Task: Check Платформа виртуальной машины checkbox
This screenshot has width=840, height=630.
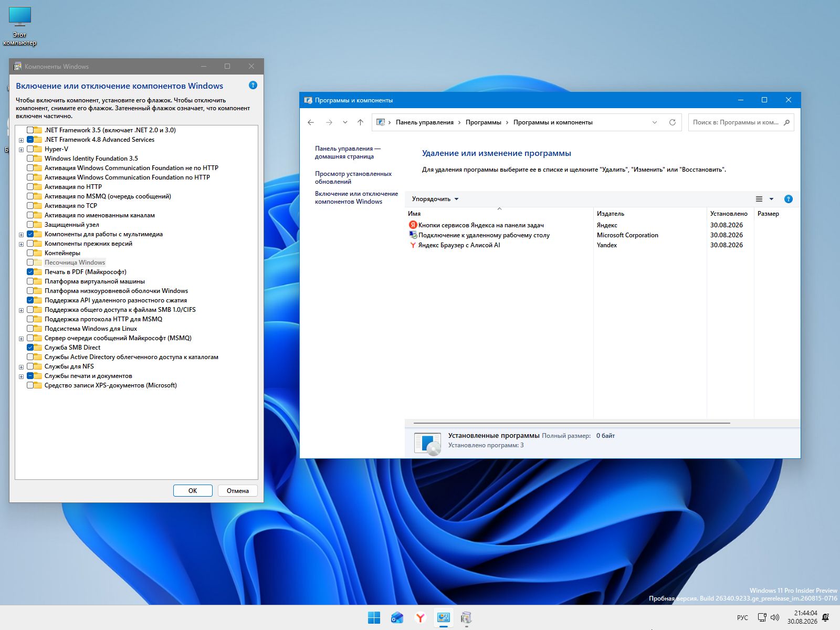Action: 30,281
